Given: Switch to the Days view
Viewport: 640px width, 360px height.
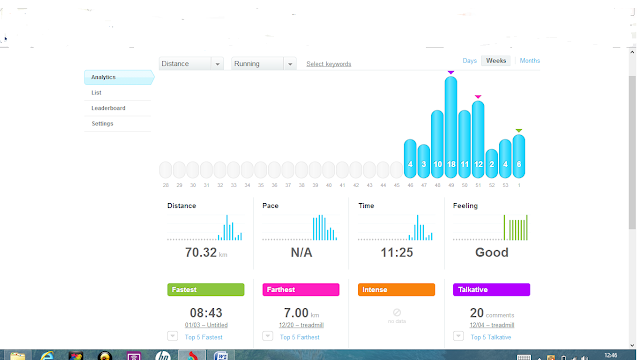Looking at the screenshot, I should pyautogui.click(x=469, y=60).
